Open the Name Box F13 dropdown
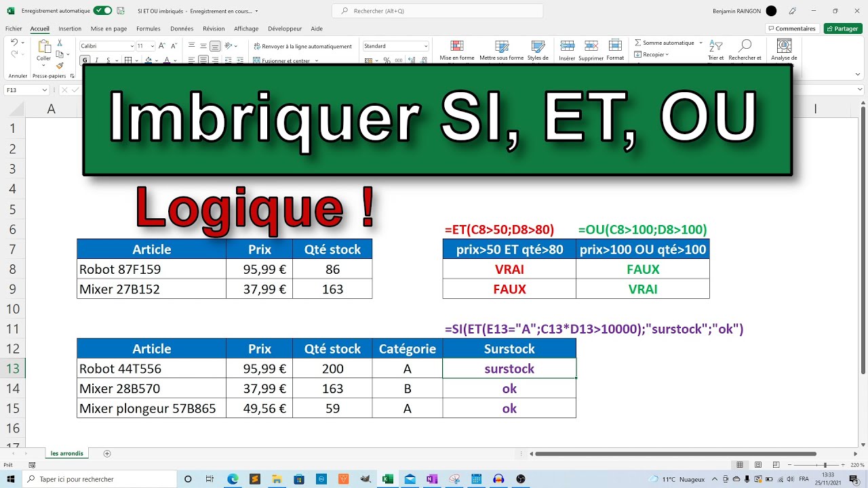Image resolution: width=868 pixels, height=488 pixels. coord(45,90)
